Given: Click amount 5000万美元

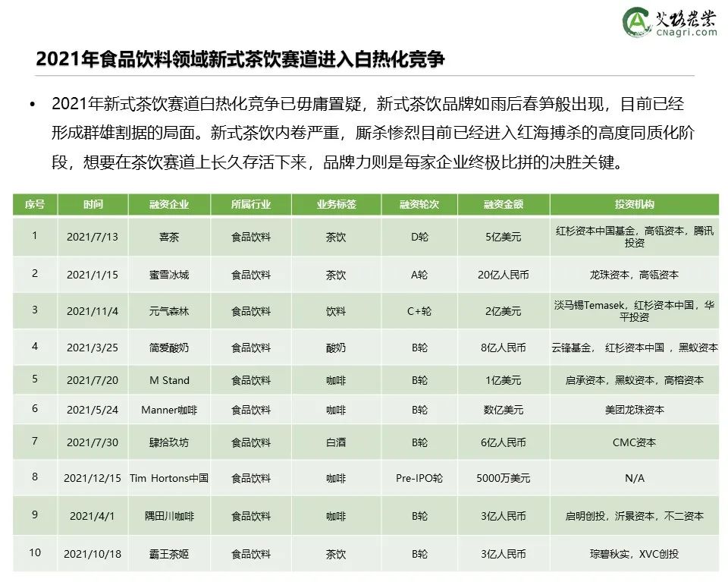Looking at the screenshot, I should click(504, 478).
